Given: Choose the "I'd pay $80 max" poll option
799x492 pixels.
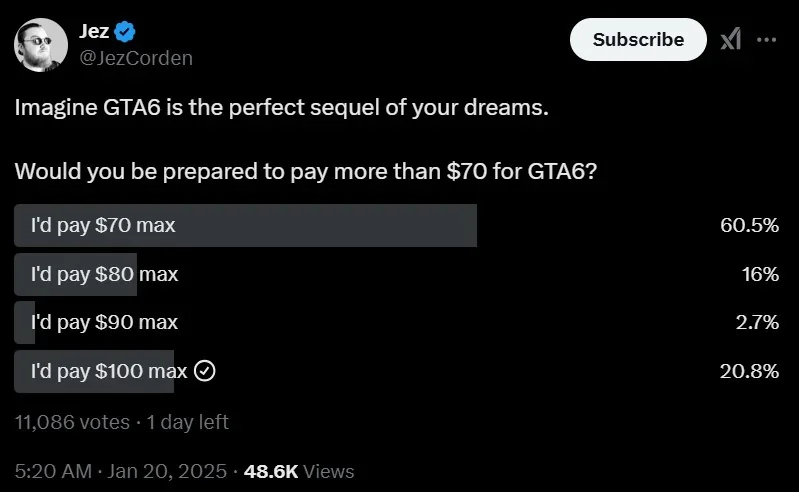Looking at the screenshot, I should click(104, 273).
